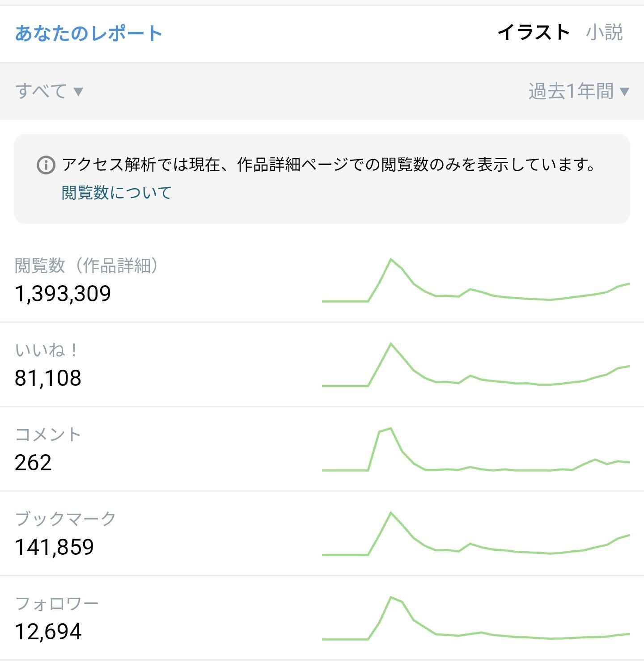Click the info circle icon in notice
Viewport: 644px width, 667px height.
click(46, 165)
